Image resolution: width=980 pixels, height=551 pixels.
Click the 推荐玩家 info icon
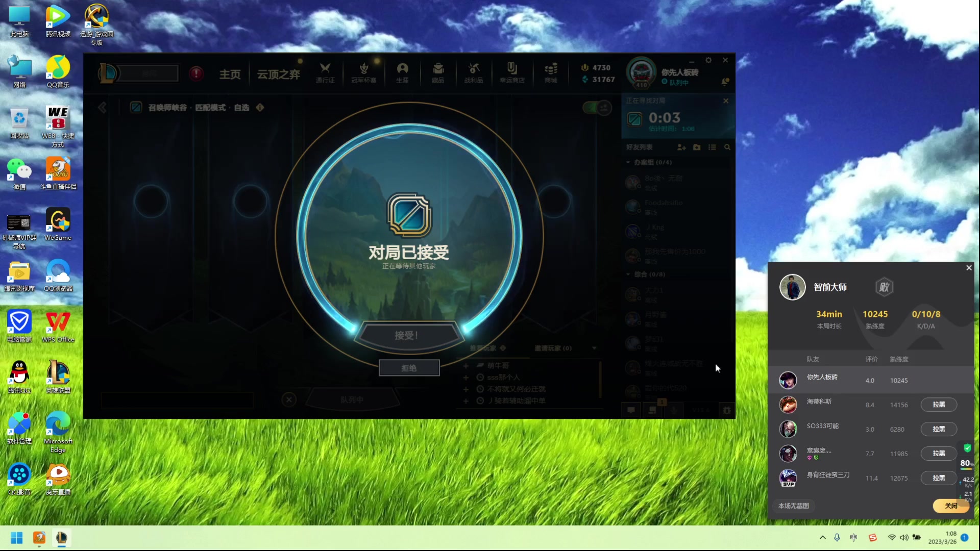(503, 348)
